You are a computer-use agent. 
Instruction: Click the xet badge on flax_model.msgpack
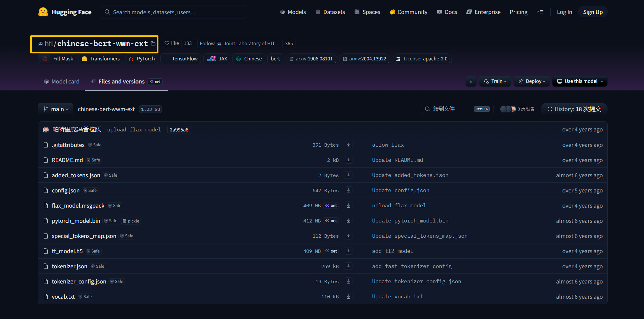click(x=331, y=205)
